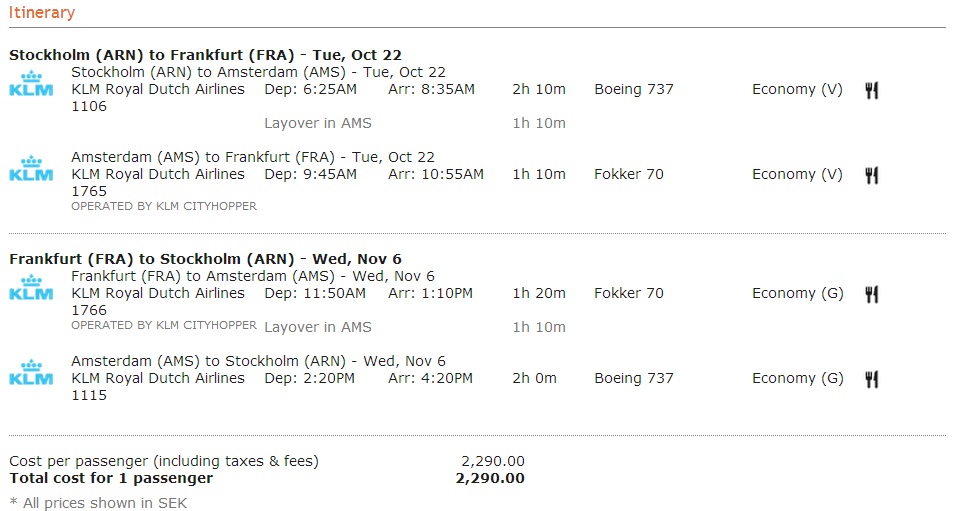Click 'Operated by KLM Cityhopper' under flight 1765

[164, 206]
